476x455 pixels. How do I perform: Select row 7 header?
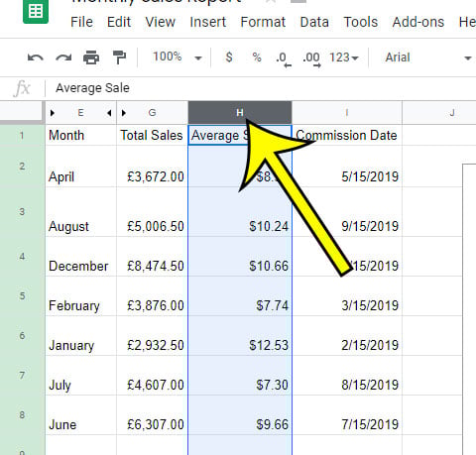click(x=22, y=376)
